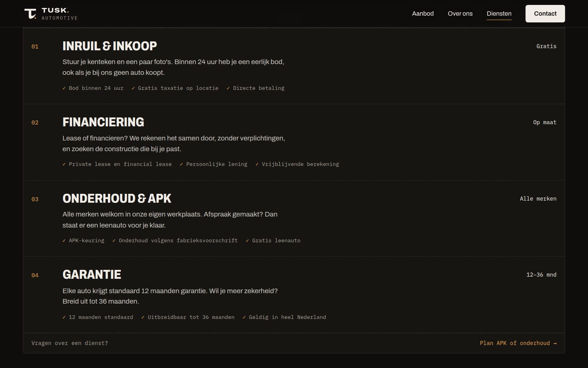The width and height of the screenshot is (588, 368).
Task: Click the Financiering heading
Action: pos(103,122)
